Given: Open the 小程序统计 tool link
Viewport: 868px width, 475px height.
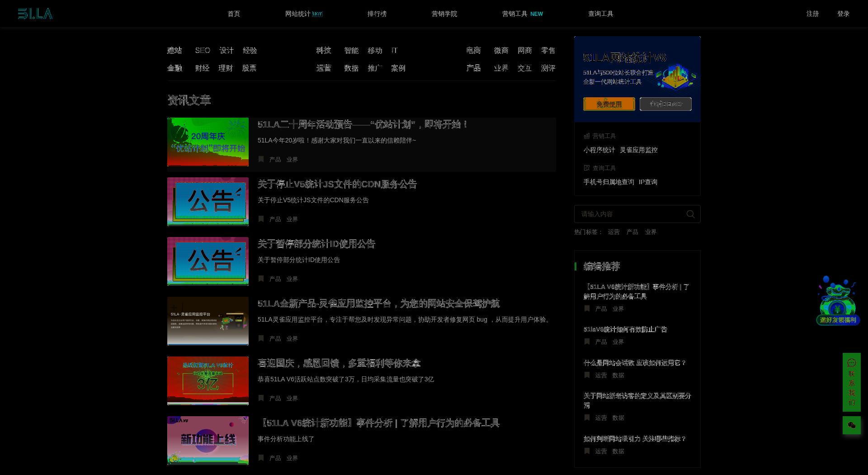Looking at the screenshot, I should pos(599,150).
